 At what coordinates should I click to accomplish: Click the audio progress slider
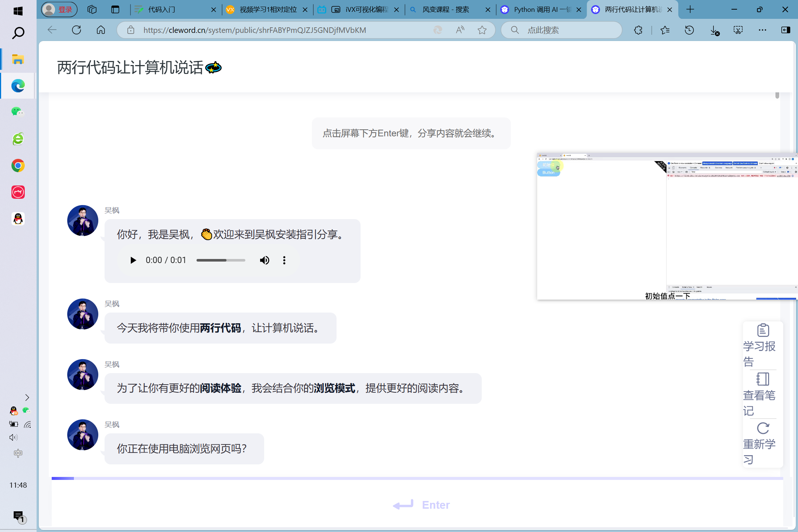click(x=221, y=260)
